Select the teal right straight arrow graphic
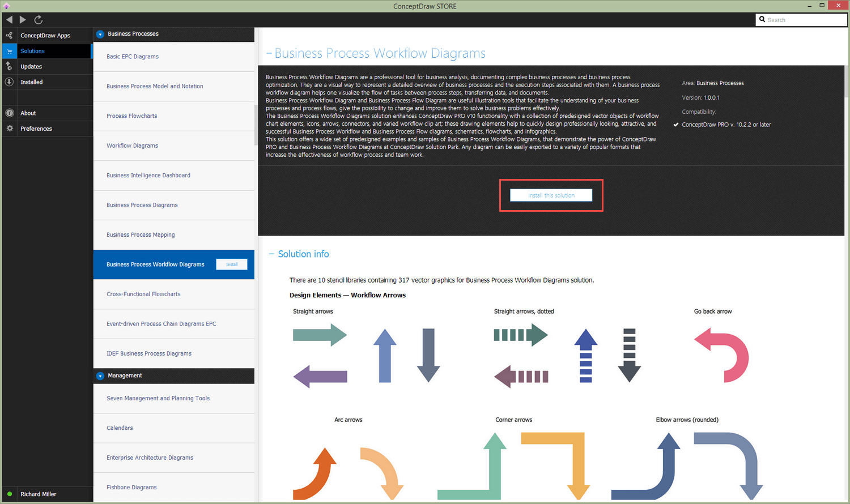850x504 pixels. pyautogui.click(x=320, y=335)
